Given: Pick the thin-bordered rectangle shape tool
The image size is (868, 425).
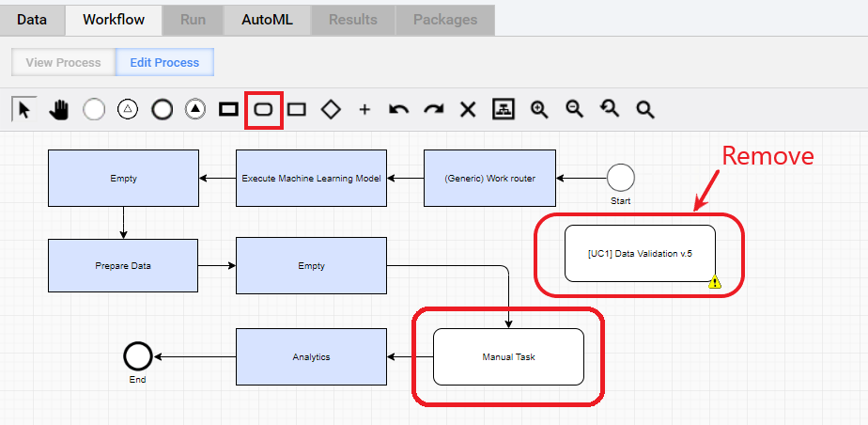Looking at the screenshot, I should point(297,110).
